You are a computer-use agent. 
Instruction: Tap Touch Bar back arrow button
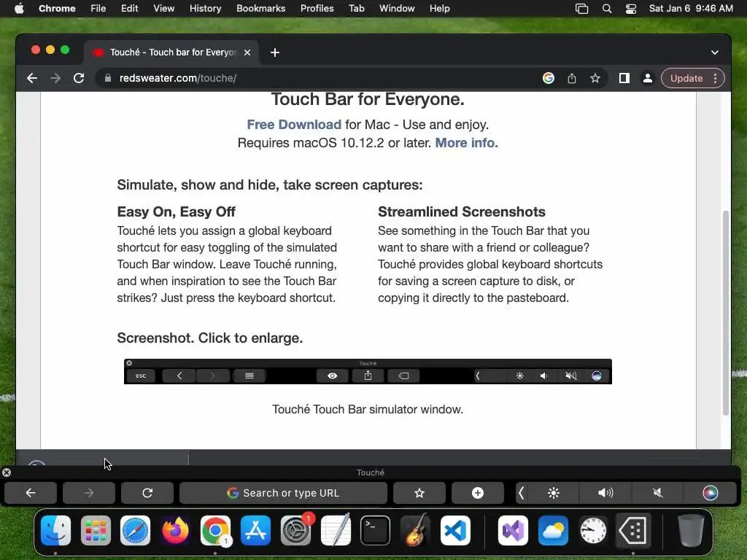click(x=31, y=493)
